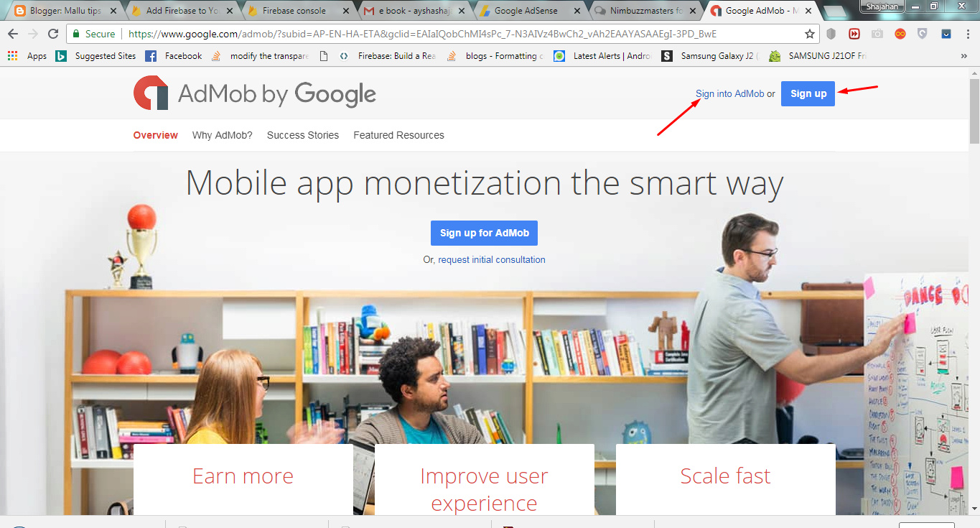Click the request initial consultation link
The image size is (980, 528).
click(492, 260)
